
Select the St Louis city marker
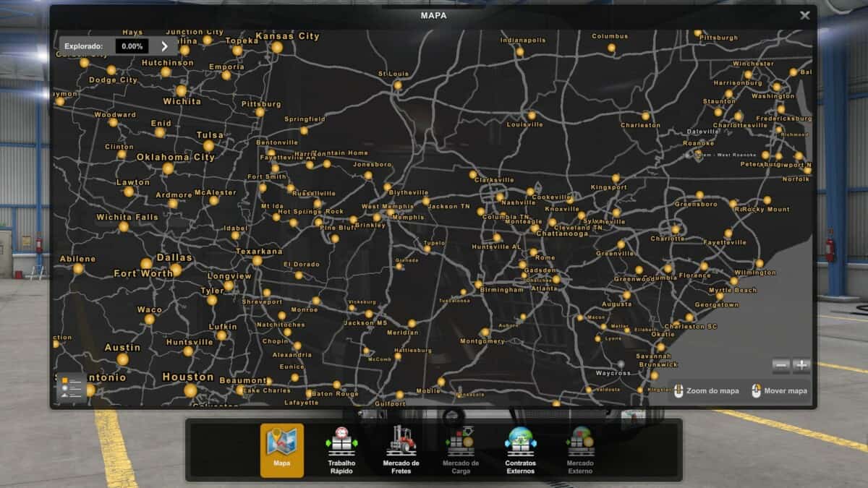[397, 85]
